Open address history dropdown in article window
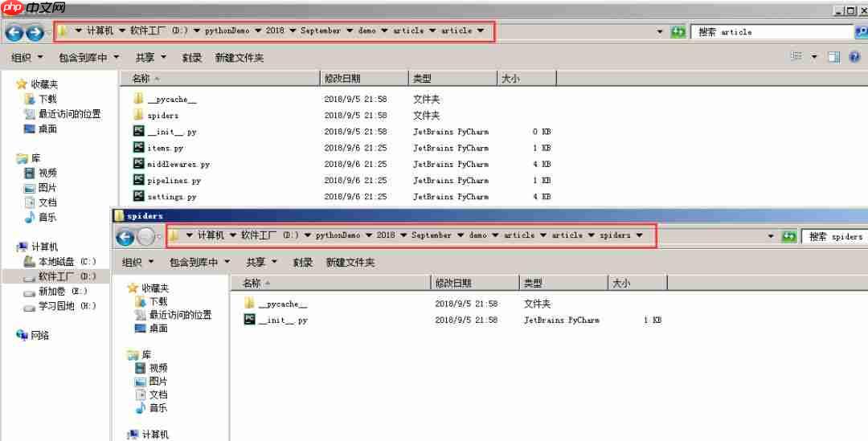 pos(659,31)
